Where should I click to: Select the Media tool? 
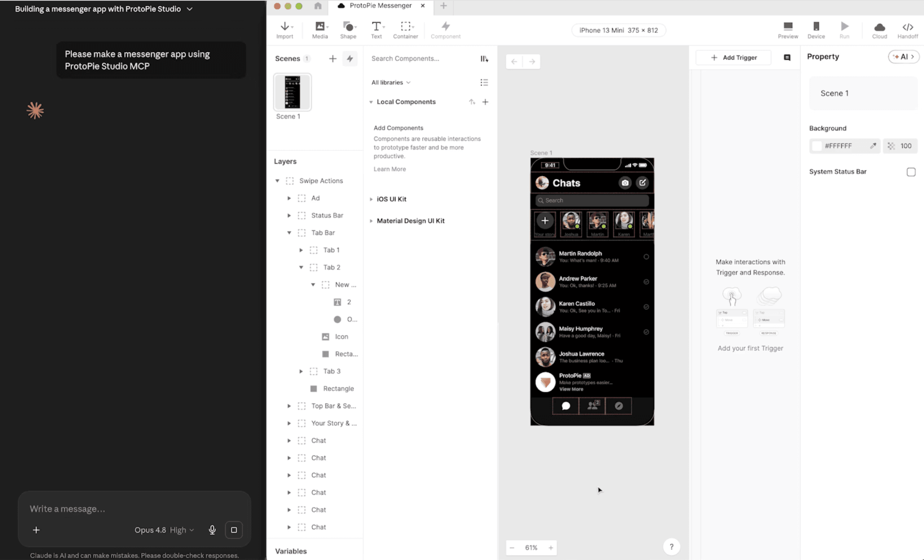[x=320, y=30]
